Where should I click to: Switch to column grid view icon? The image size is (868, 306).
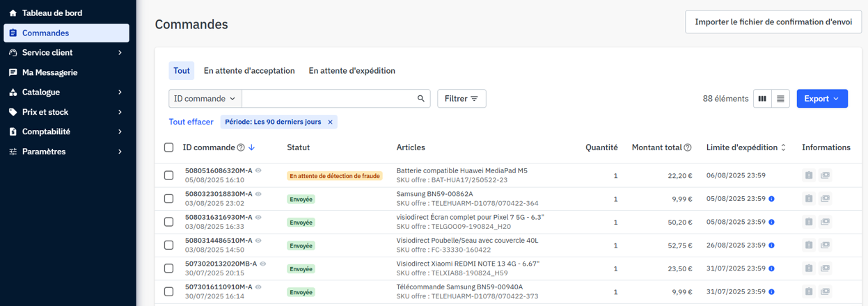click(x=762, y=99)
